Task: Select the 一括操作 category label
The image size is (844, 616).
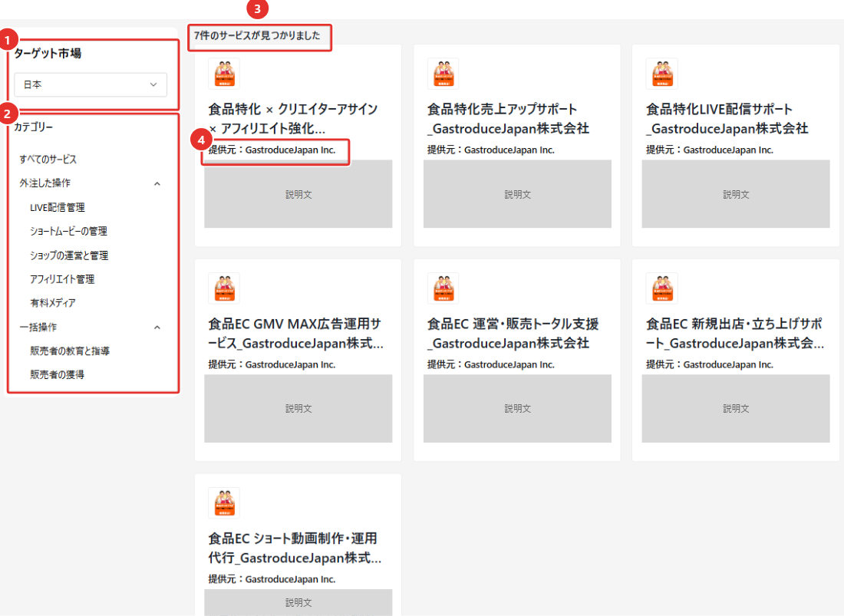Action: pyautogui.click(x=38, y=327)
